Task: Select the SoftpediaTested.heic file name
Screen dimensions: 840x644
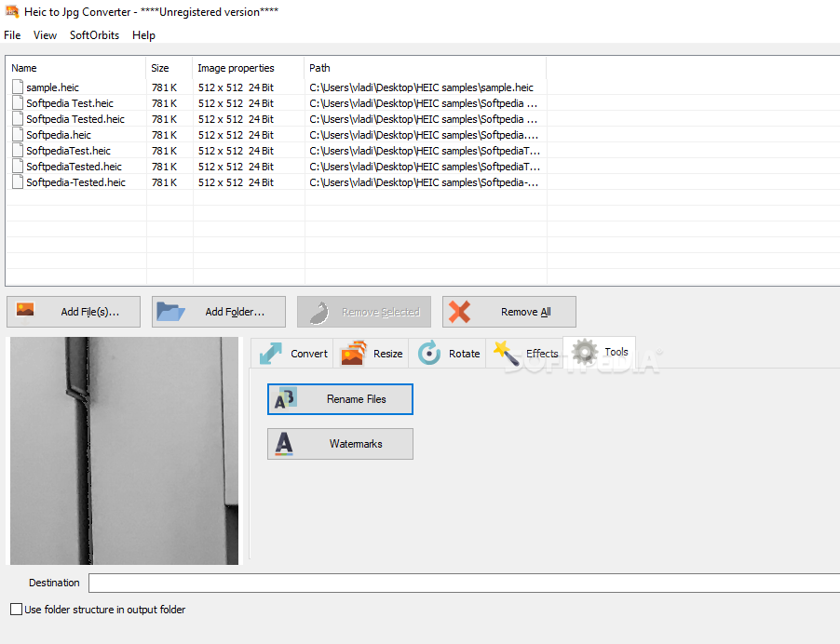Action: click(74, 167)
